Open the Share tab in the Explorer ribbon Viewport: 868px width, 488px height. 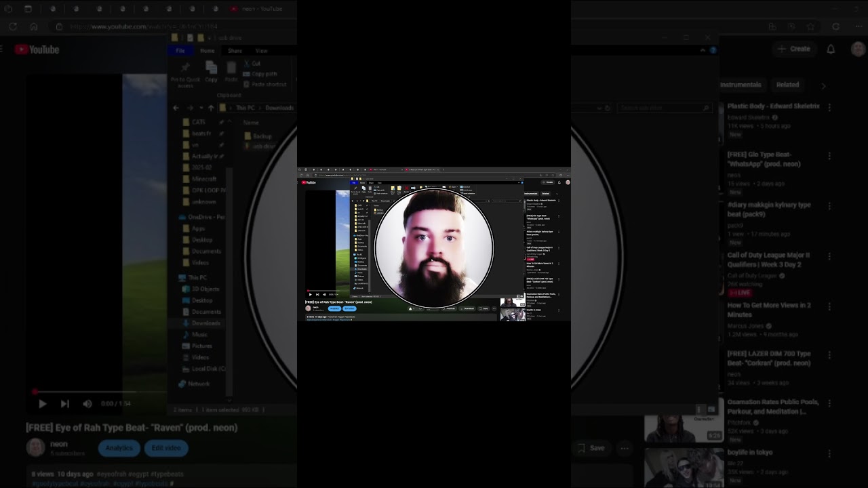(235, 51)
